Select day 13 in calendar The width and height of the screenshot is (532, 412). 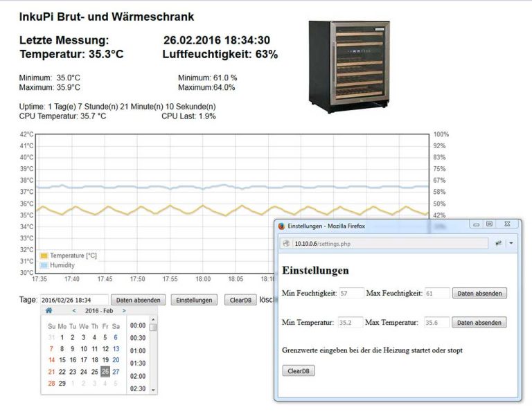coord(116,349)
